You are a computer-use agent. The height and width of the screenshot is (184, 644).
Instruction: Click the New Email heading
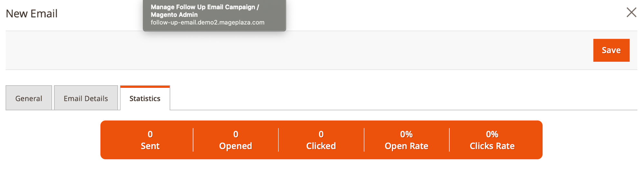[x=32, y=14]
